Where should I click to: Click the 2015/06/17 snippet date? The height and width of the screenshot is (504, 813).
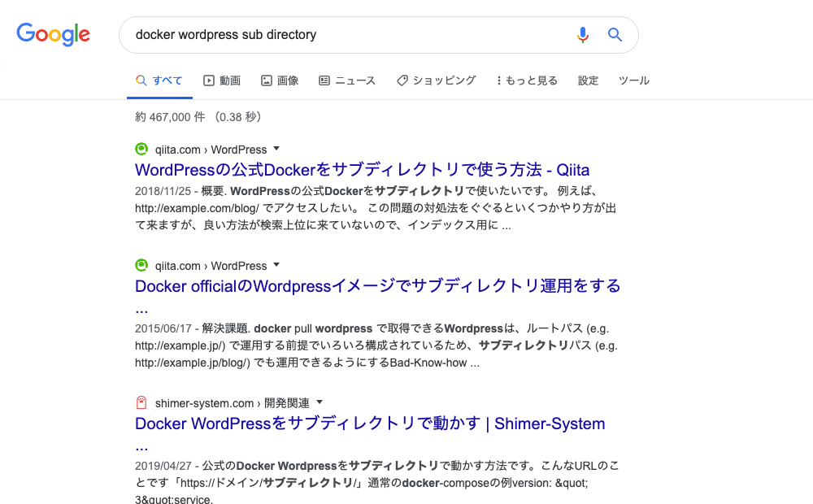pyautogui.click(x=163, y=328)
